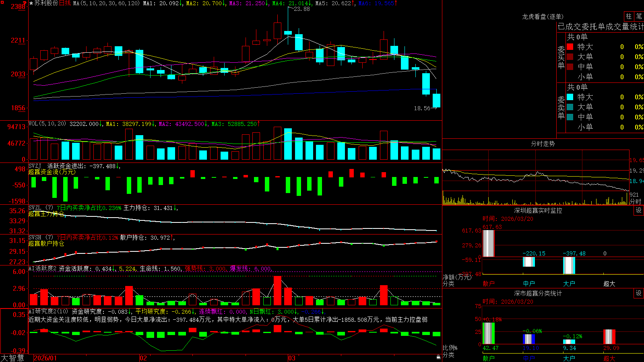Click the AI活跃度2 indicator label
Screen dimensions: 644x362
(x=43, y=268)
